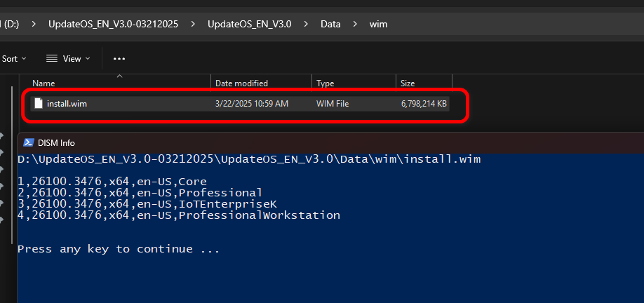644x303 pixels.
Task: Navigate to UpdateOS_EN_V3.0-03212025 breadcrumb
Action: (114, 25)
